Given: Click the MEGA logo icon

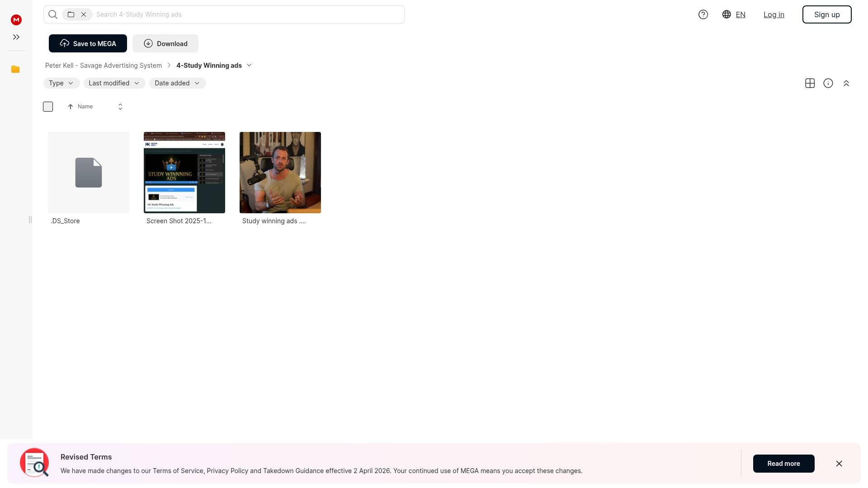Looking at the screenshot, I should click(x=16, y=20).
